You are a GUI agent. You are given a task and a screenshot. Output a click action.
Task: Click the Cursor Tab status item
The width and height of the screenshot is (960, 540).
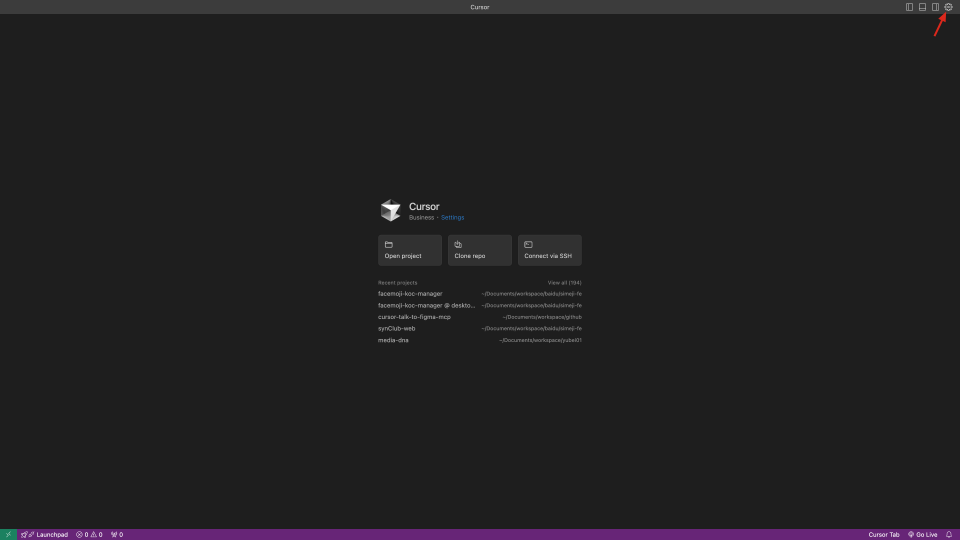coord(883,534)
